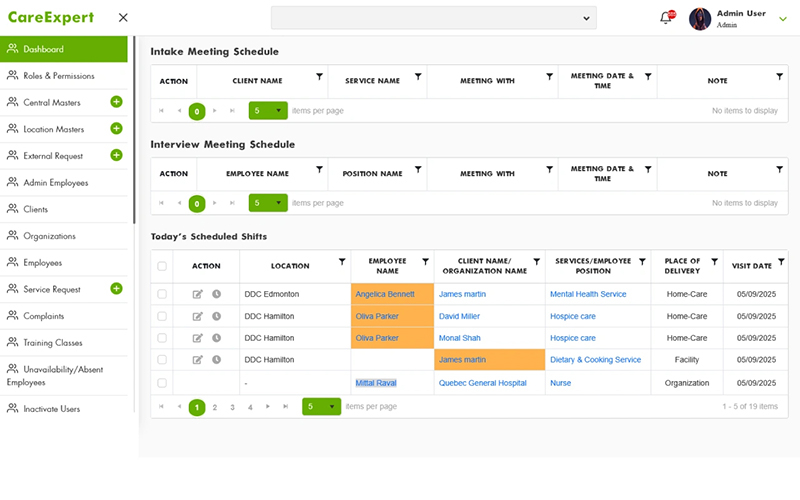
Task: Open the top header empty dropdown
Action: [x=433, y=18]
